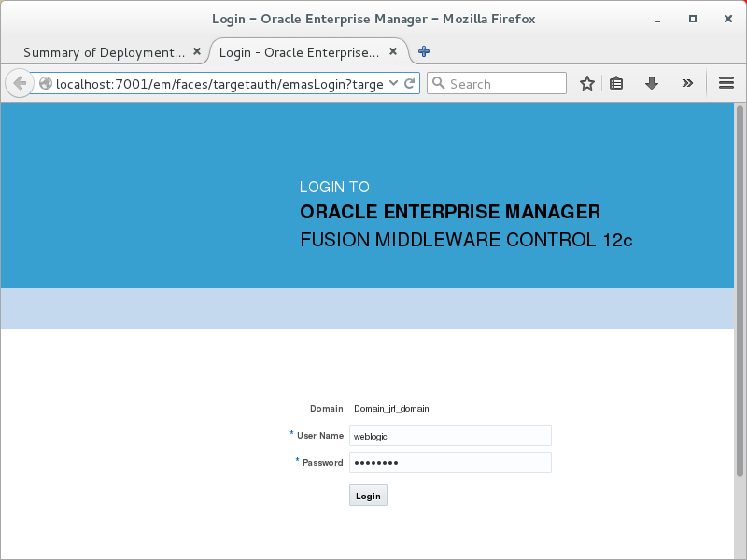The width and height of the screenshot is (747, 560).
Task: Show more tools via the overflow chevron
Action: click(x=687, y=84)
